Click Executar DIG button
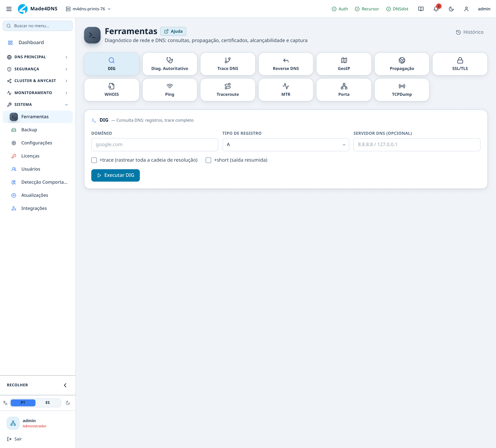The width and height of the screenshot is (496, 448). click(115, 175)
